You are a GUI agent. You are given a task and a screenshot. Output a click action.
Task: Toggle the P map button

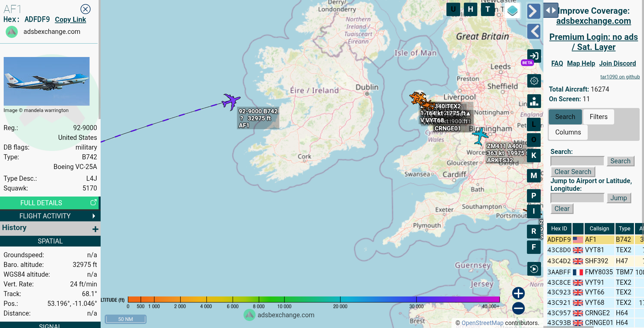click(x=534, y=196)
